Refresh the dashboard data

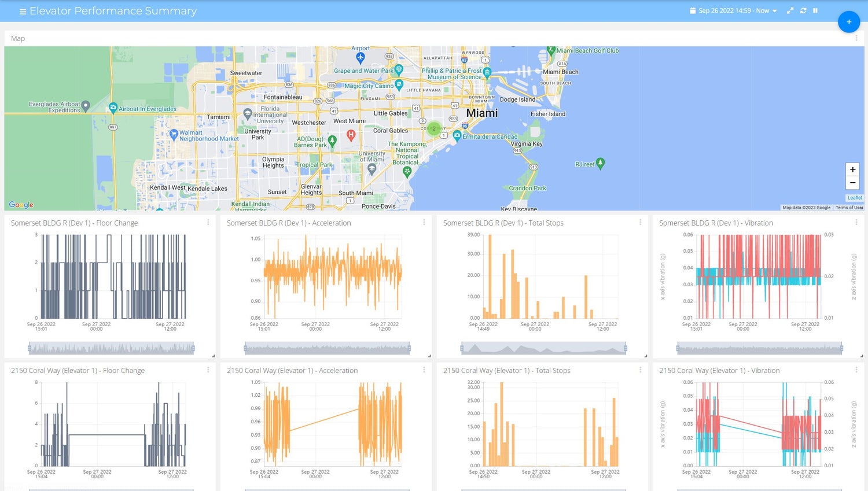point(803,11)
